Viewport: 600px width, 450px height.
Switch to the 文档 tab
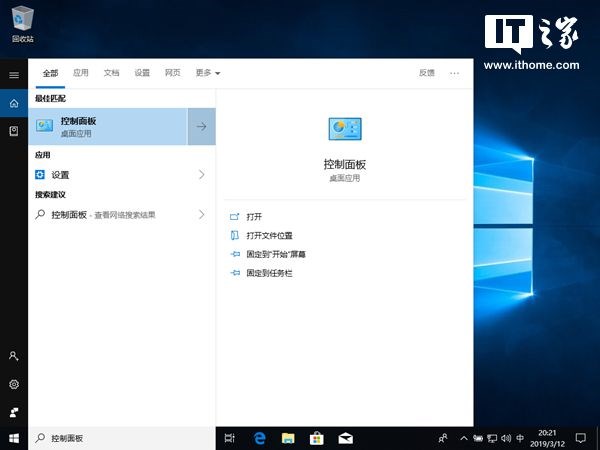[111, 73]
